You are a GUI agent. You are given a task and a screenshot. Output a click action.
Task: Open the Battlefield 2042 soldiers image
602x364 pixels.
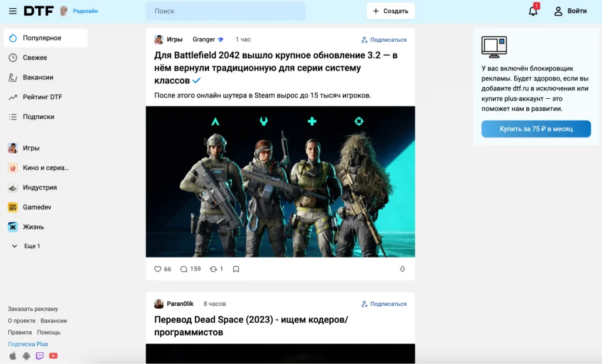point(280,182)
